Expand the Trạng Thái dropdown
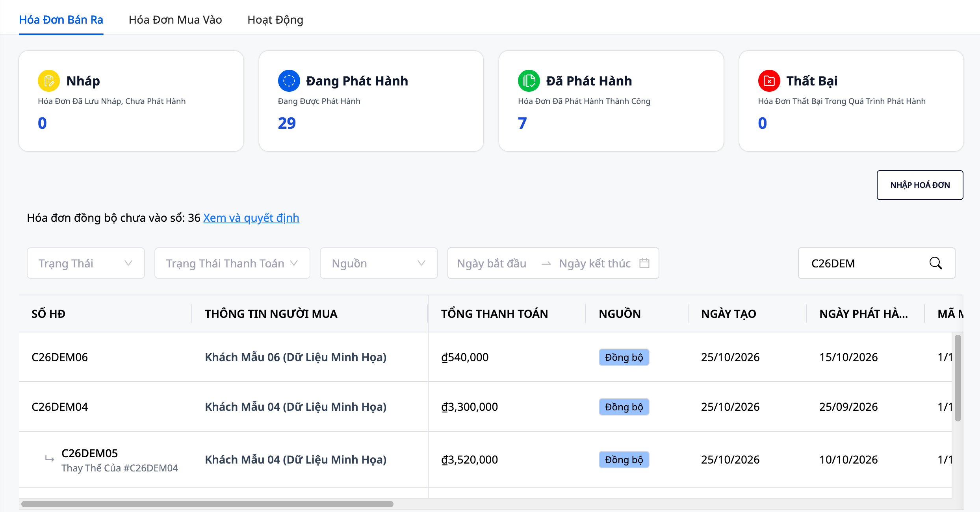This screenshot has height=512, width=980. click(86, 263)
